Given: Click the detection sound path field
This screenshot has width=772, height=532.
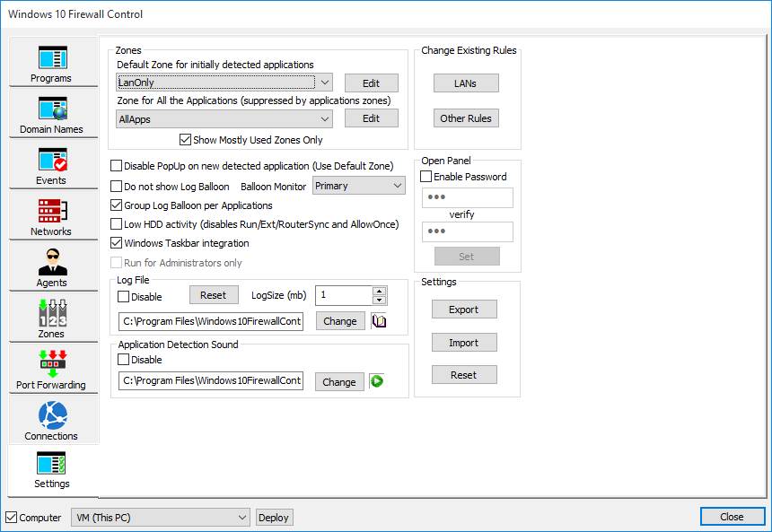Looking at the screenshot, I should point(211,381).
